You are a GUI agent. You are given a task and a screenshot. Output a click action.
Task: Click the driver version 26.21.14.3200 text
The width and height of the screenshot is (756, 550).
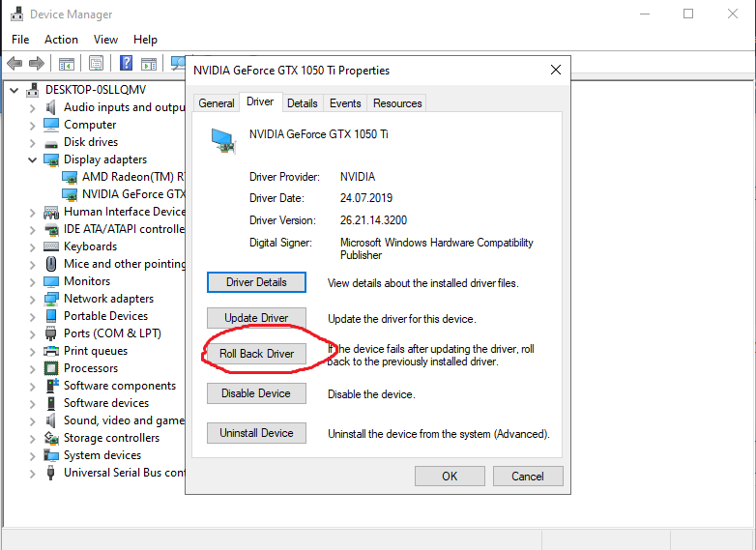[x=373, y=220]
